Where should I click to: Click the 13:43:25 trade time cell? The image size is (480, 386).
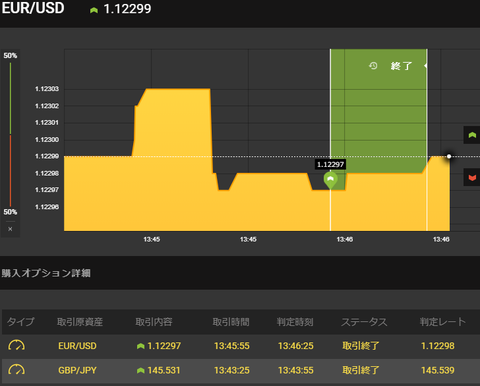[232, 370]
